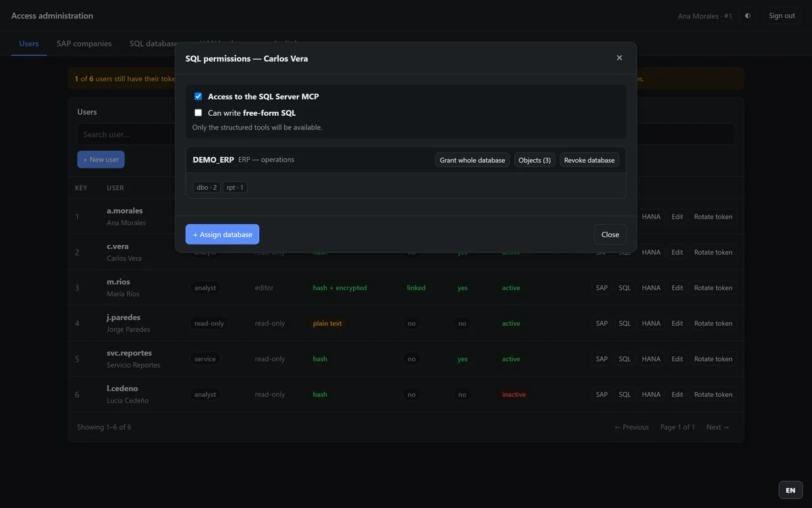This screenshot has width=812, height=508.
Task: Open HANA permissions for c.vera
Action: (651, 252)
